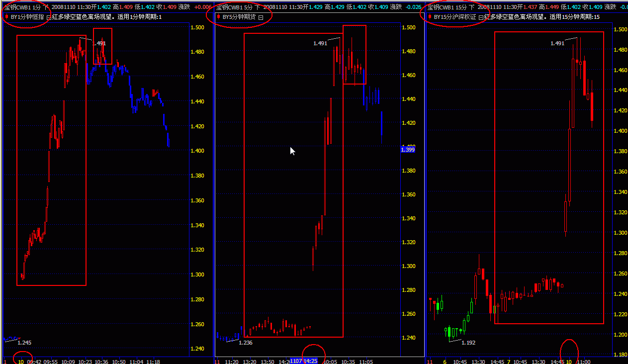Click the blue 1.399 price marker
This screenshot has width=628, height=364.
point(408,150)
